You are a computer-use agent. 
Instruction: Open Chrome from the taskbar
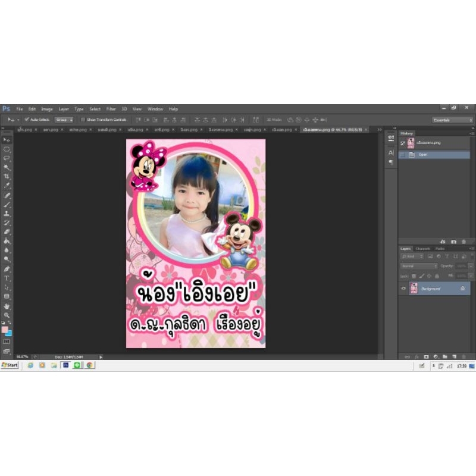coord(90,365)
